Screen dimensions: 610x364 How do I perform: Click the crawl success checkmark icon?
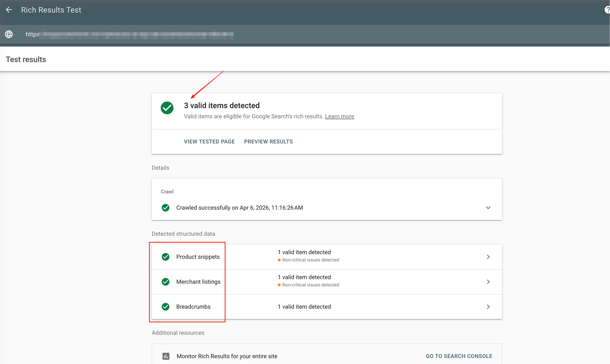(166, 208)
